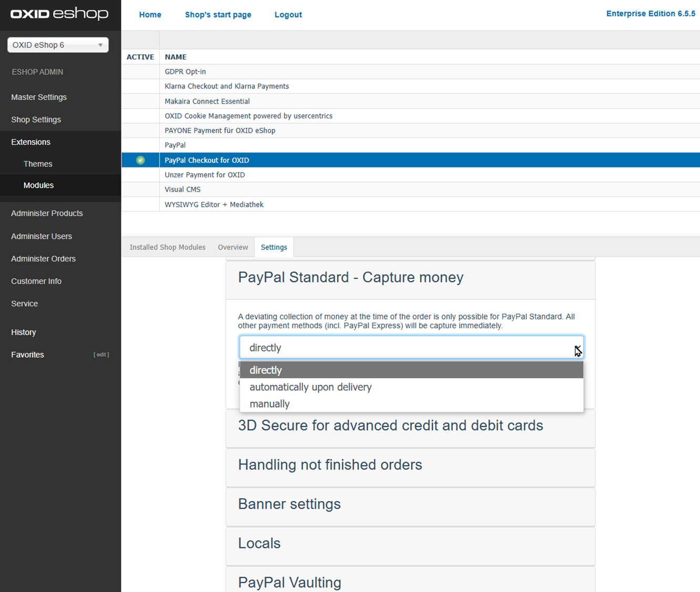Expand the PayPal Vaulting section
Screen dimensions: 700x592
(289, 582)
